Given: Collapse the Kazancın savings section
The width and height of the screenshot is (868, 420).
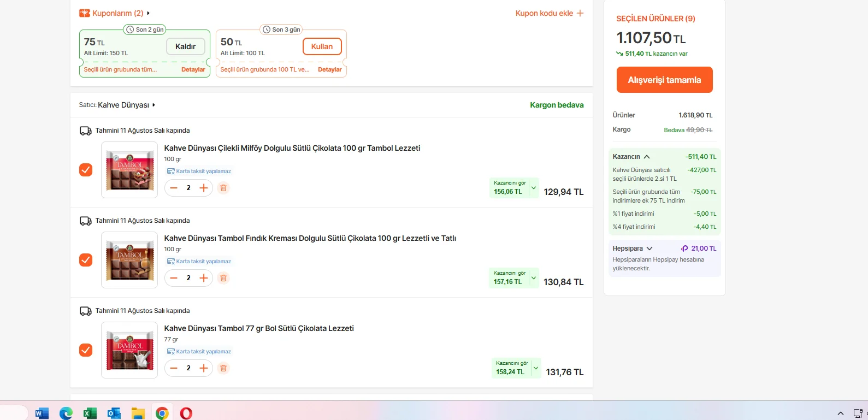Looking at the screenshot, I should 647,157.
